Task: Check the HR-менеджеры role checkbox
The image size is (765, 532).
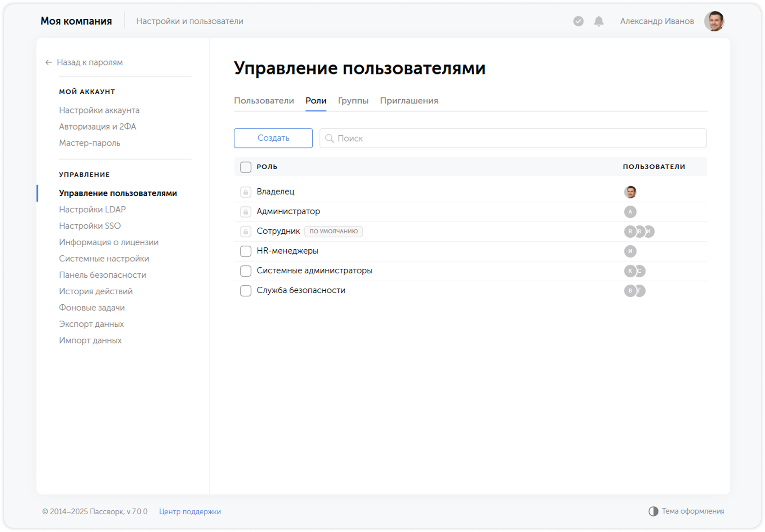Action: point(245,251)
